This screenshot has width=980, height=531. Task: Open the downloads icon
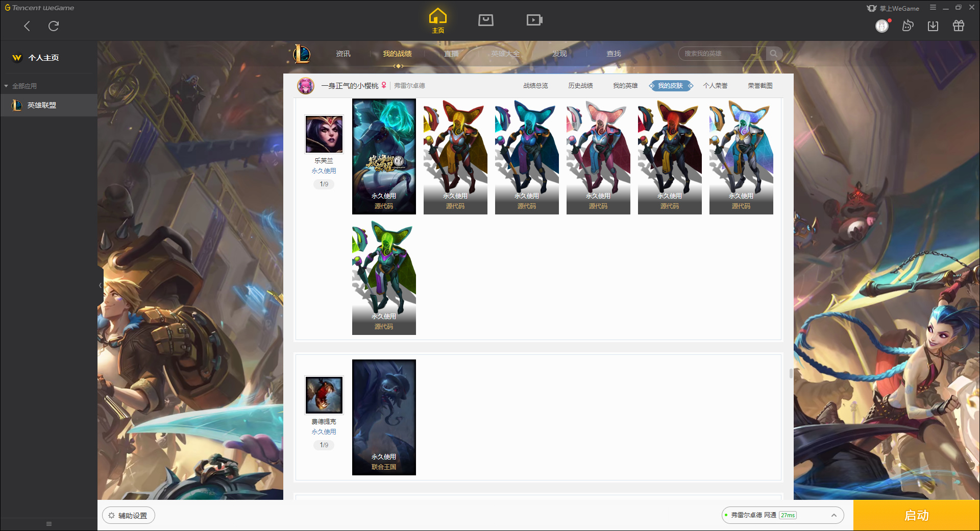[933, 26]
